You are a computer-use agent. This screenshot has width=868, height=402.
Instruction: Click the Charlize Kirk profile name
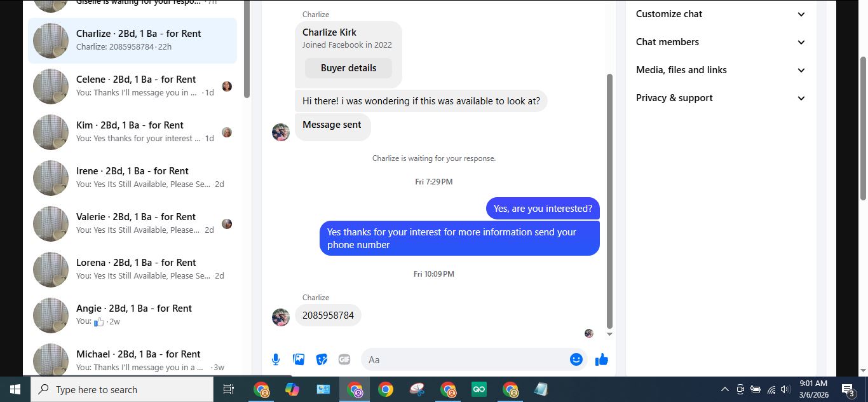(329, 32)
